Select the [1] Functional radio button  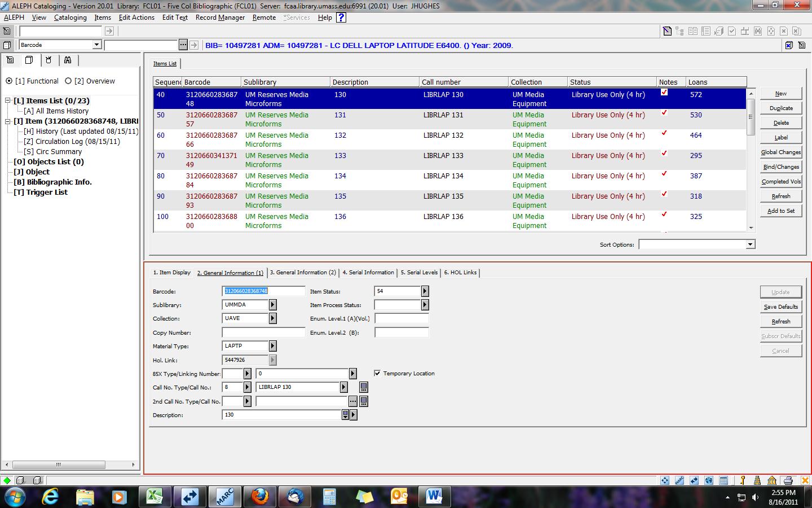pos(9,81)
